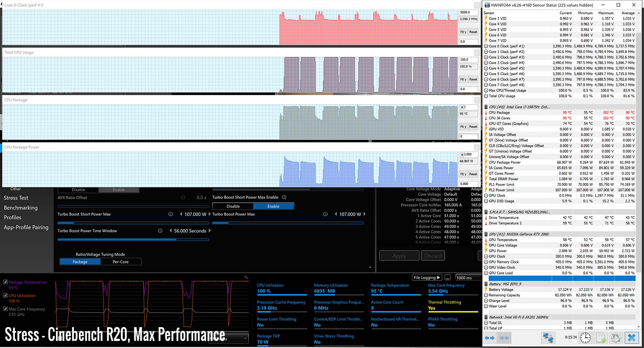644x348 pixels.
Task: Click the HWiNFO64 title bar app icon
Action: click(487, 5)
